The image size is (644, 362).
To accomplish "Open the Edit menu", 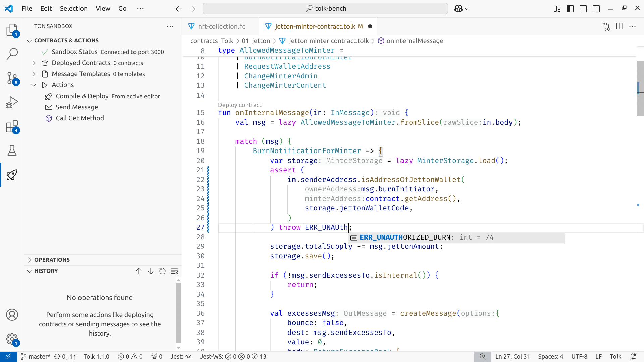I will (46, 9).
